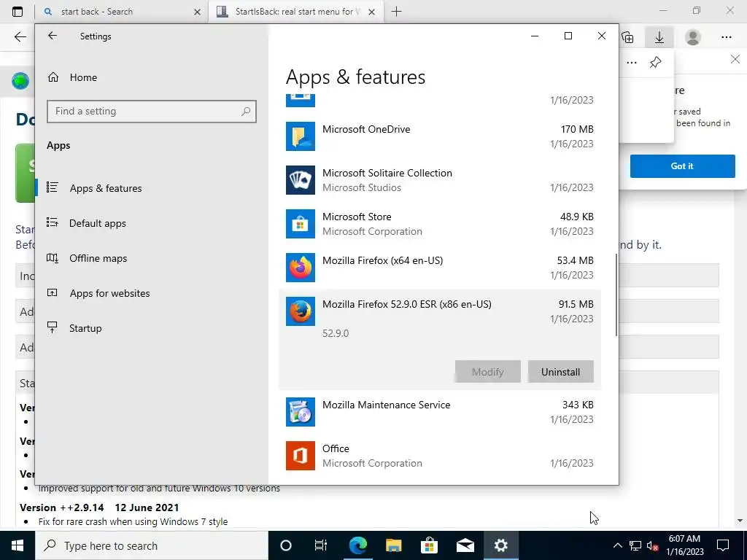The height and width of the screenshot is (560, 747).
Task: Open Mail app from taskbar
Action: pos(465,545)
